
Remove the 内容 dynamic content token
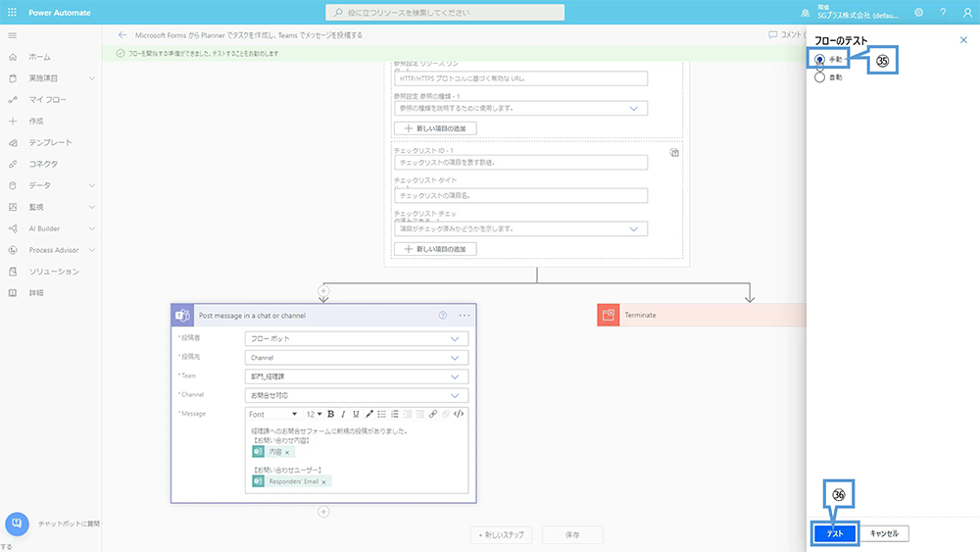tap(287, 452)
